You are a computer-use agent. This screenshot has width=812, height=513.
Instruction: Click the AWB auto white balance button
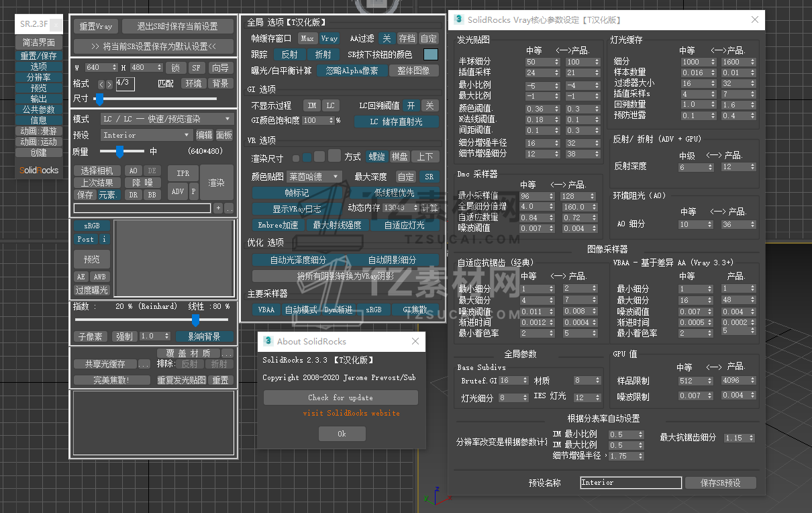point(99,277)
